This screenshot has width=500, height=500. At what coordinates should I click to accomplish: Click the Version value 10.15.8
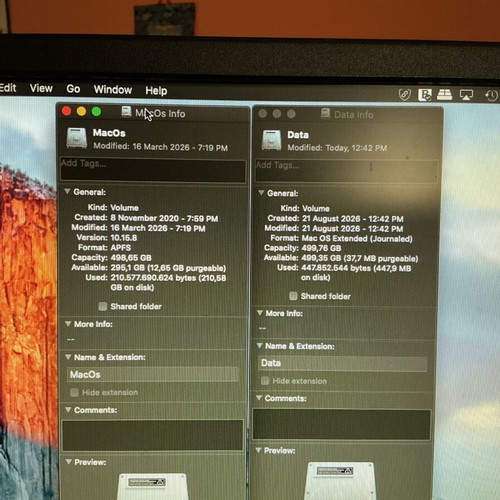124,238
